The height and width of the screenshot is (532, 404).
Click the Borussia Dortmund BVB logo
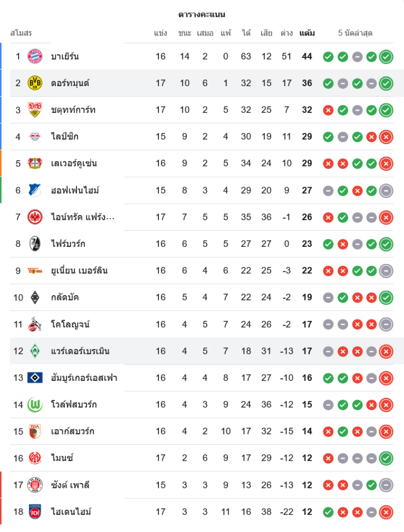(35, 83)
